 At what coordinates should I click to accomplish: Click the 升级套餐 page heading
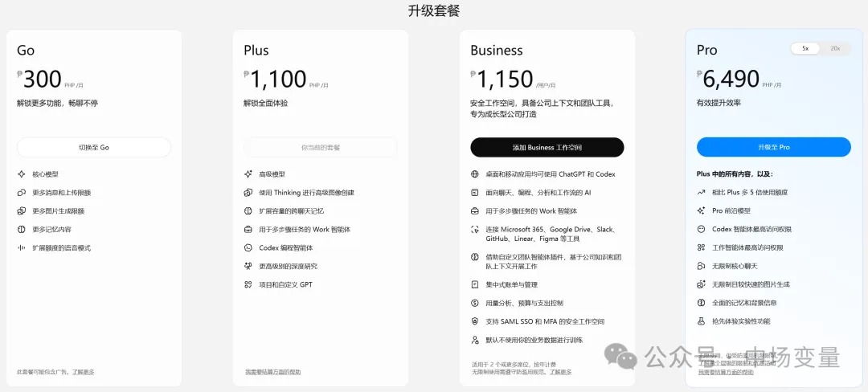pyautogui.click(x=434, y=10)
